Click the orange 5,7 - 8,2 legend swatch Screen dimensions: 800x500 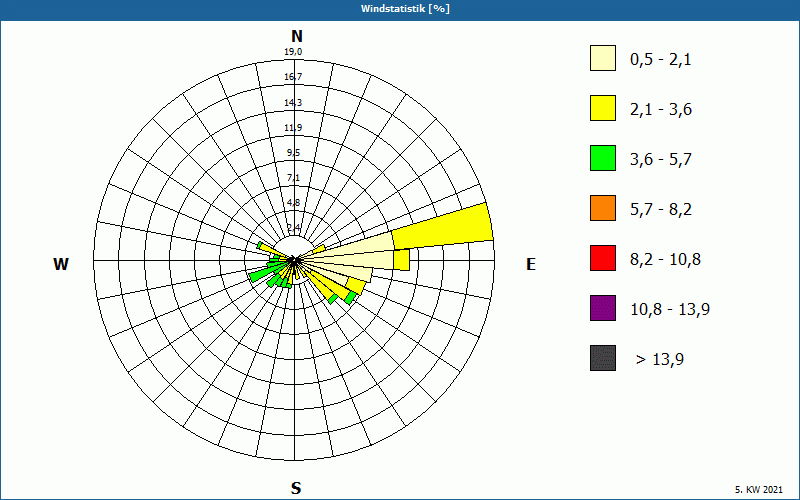(x=603, y=208)
